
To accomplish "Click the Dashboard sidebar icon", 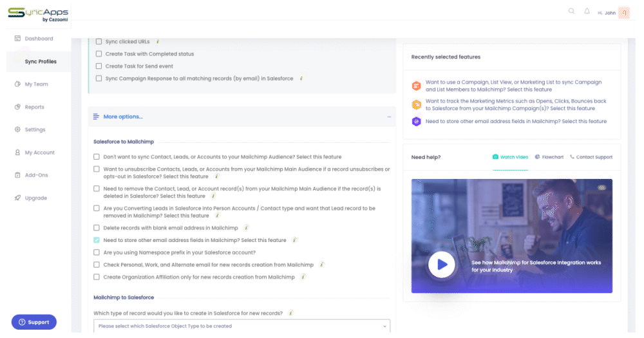I will (17, 39).
